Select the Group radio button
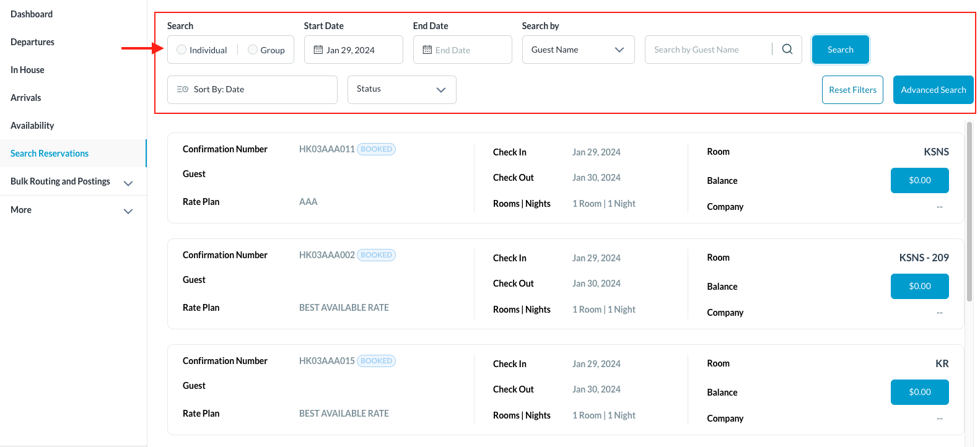The image size is (980, 447). click(x=253, y=50)
